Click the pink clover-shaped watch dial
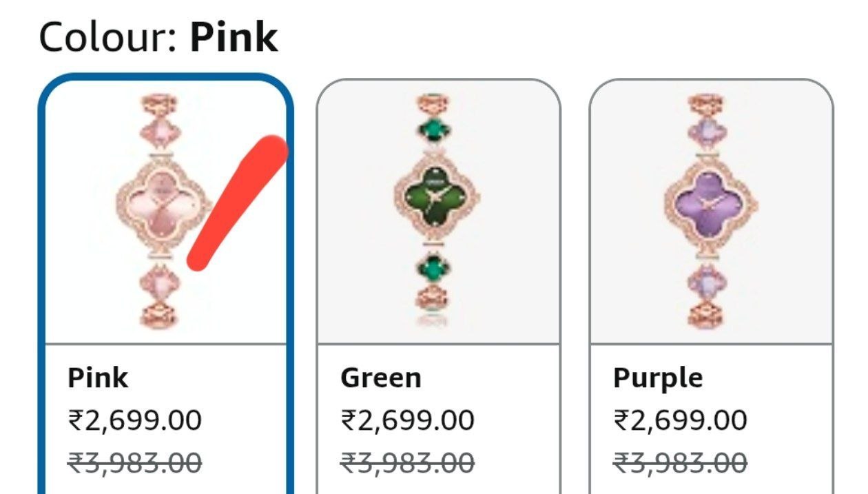 (x=164, y=200)
